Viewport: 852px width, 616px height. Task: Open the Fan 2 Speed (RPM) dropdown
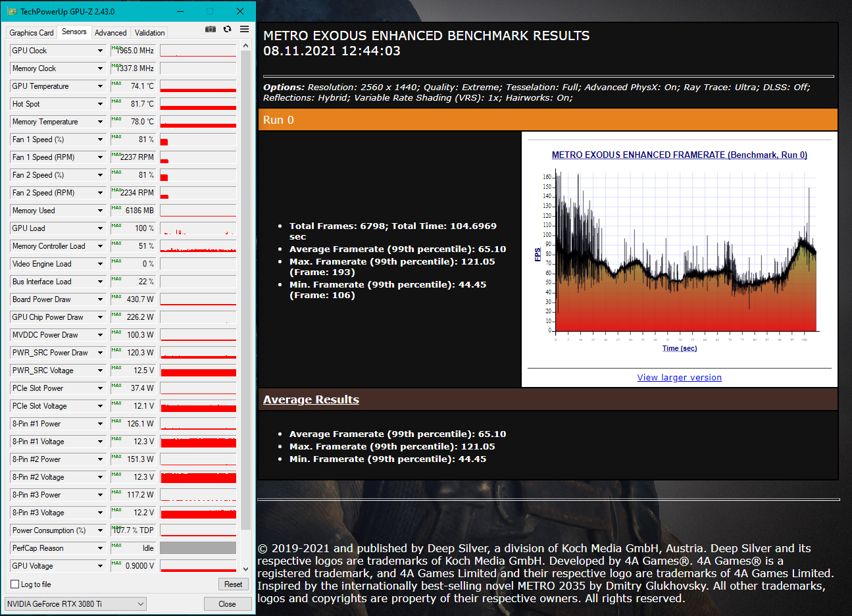tap(100, 193)
